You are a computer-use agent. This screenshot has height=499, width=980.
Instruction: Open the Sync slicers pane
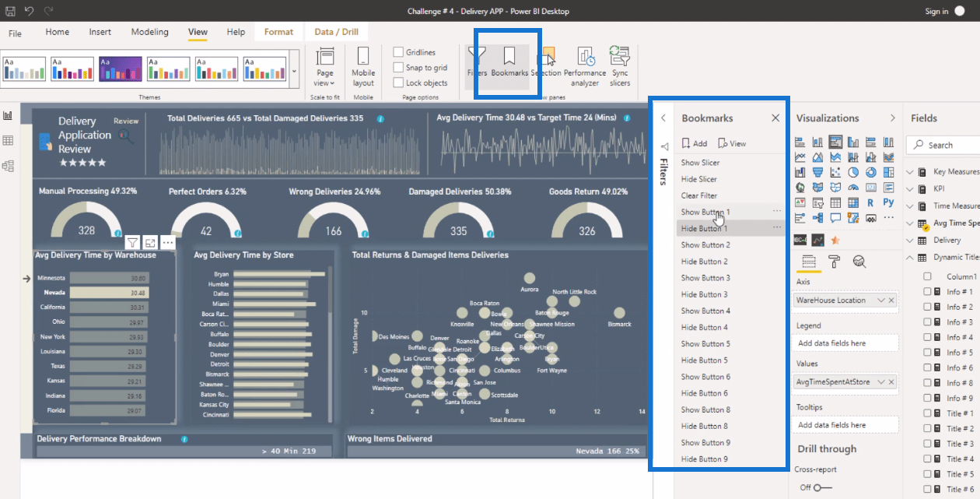[x=620, y=65]
